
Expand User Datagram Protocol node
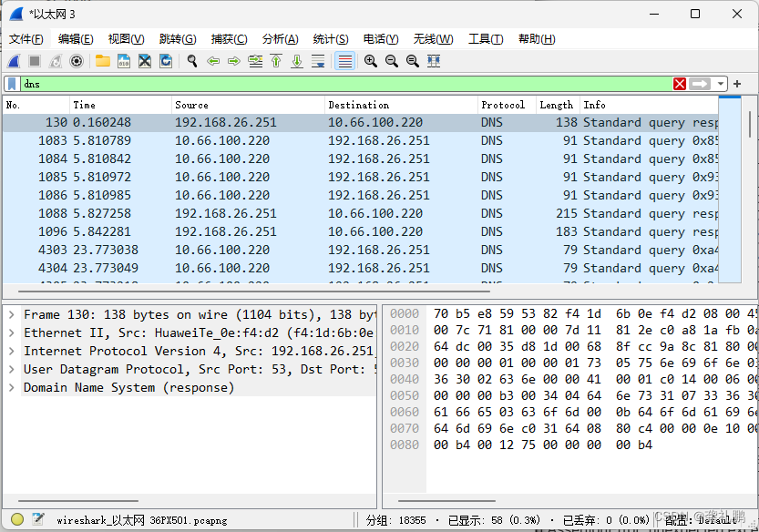[x=12, y=369]
